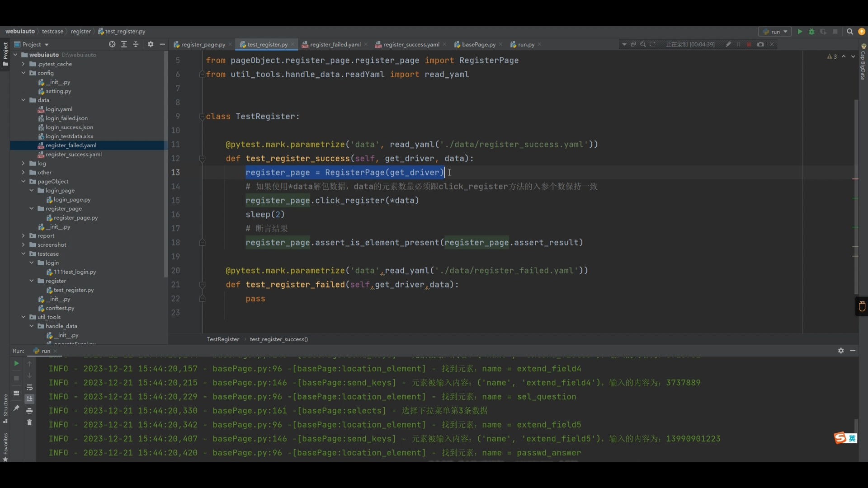Fold test_register_success method at line 12 gutter

pyautogui.click(x=202, y=159)
